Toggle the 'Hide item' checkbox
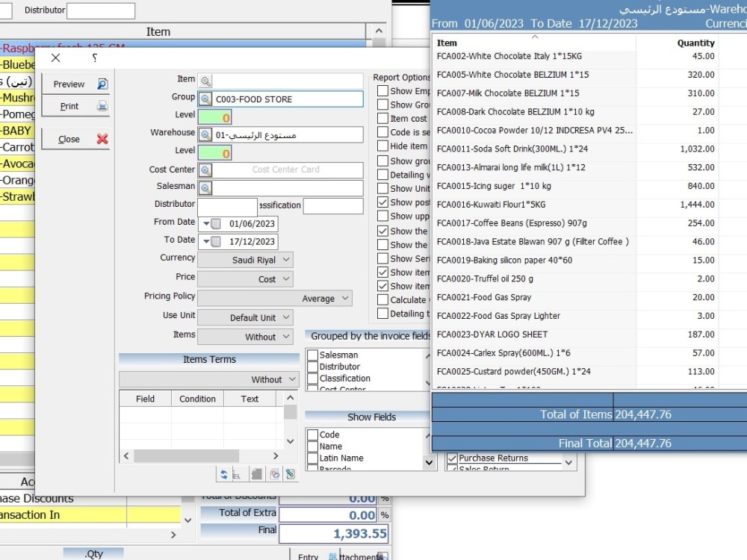Viewport: 747px width, 560px height. point(382,146)
